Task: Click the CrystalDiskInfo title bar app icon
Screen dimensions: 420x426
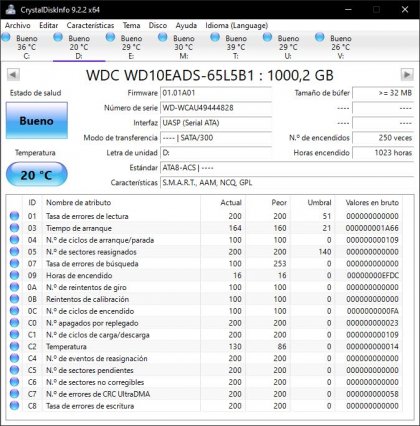Action: pyautogui.click(x=10, y=9)
